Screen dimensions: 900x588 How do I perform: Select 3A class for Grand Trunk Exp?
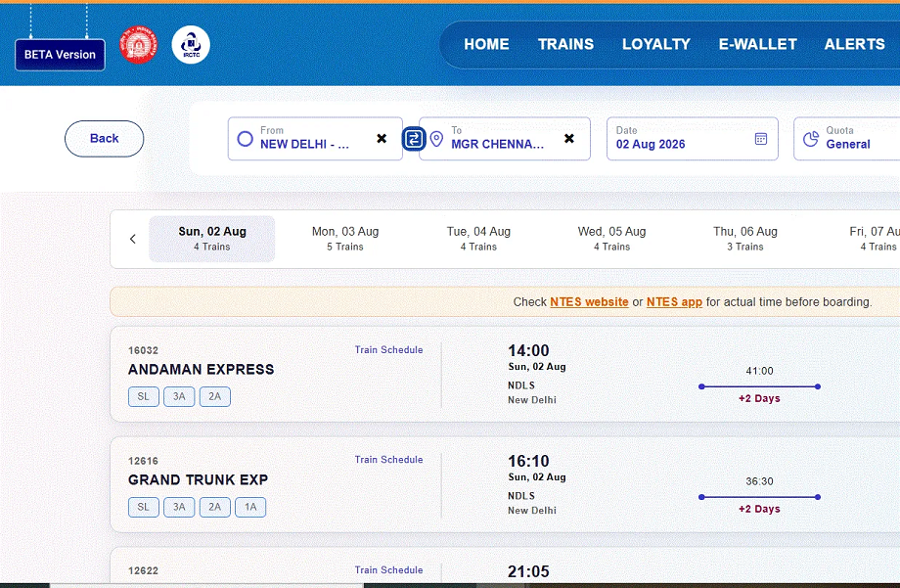tap(179, 507)
